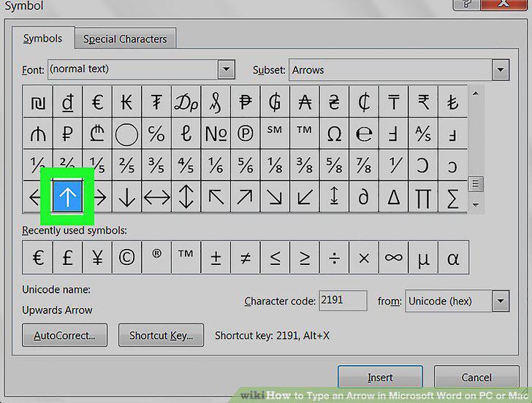
Task: Pick the New Shekel sign symbol
Action: coord(38,101)
